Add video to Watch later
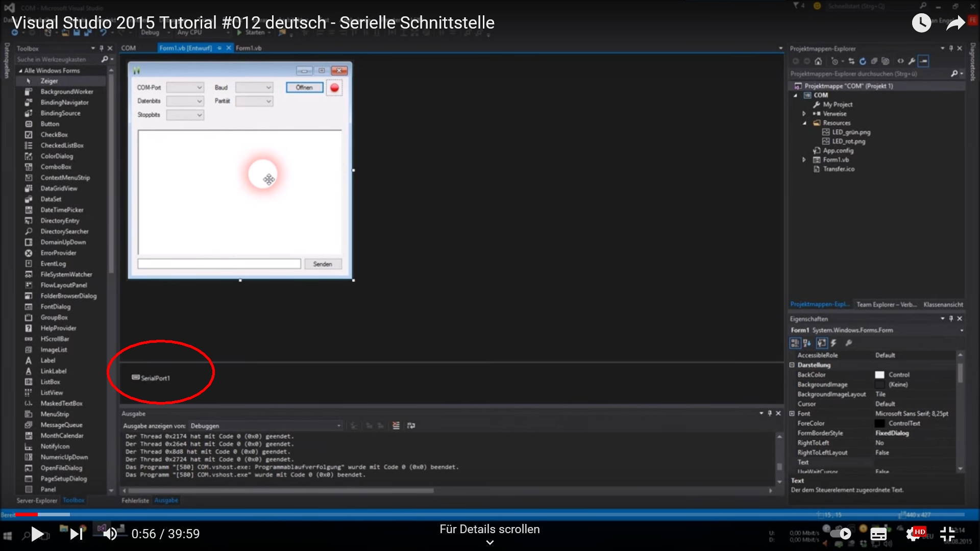 pos(921,23)
